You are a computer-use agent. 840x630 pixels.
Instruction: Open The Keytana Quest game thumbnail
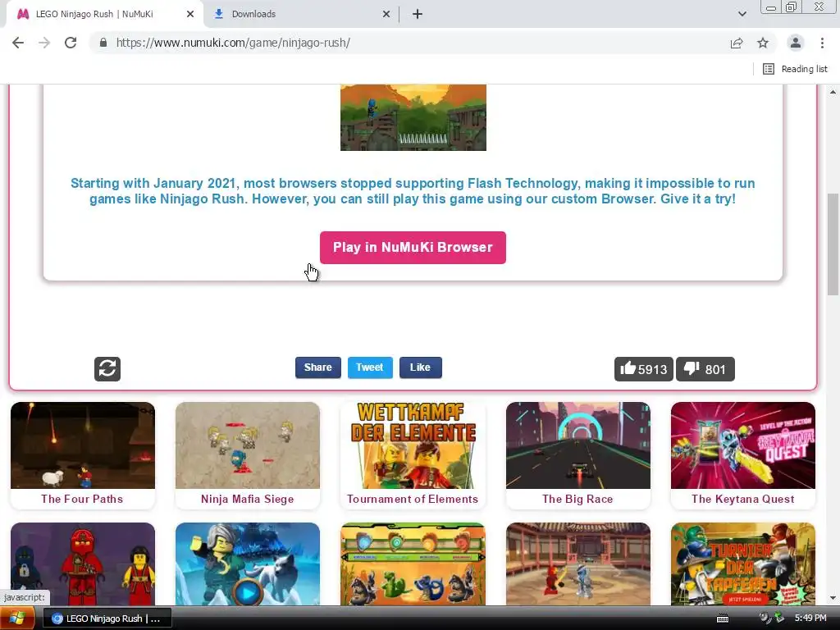coord(743,445)
